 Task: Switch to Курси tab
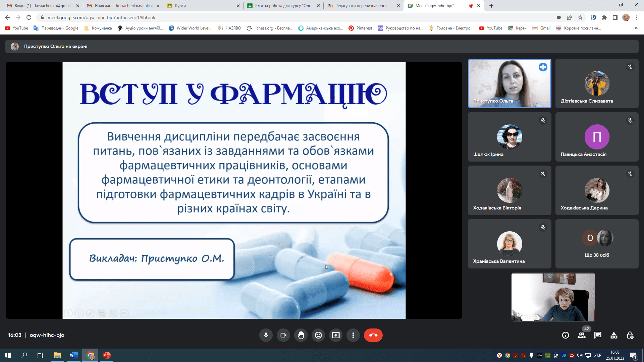coord(203,6)
